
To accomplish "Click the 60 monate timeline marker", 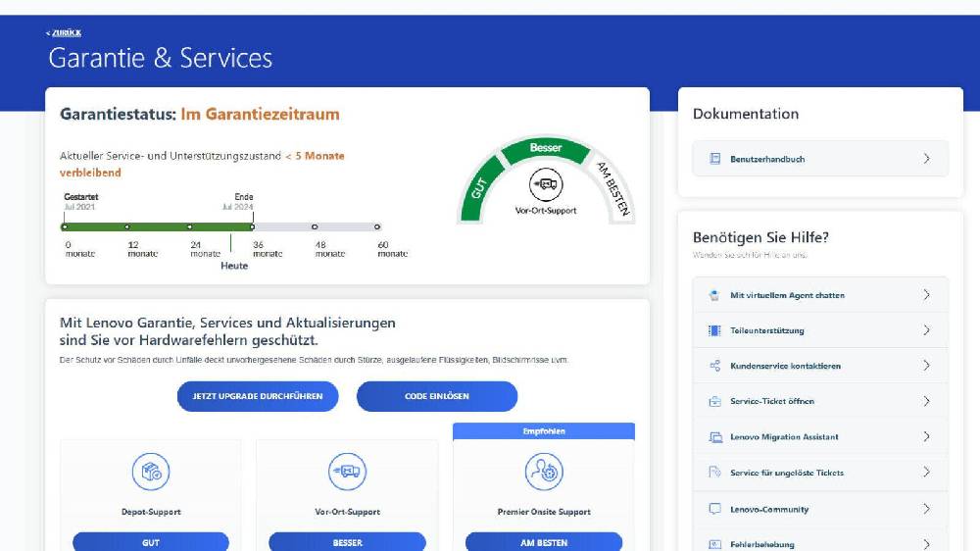I will coord(377,227).
